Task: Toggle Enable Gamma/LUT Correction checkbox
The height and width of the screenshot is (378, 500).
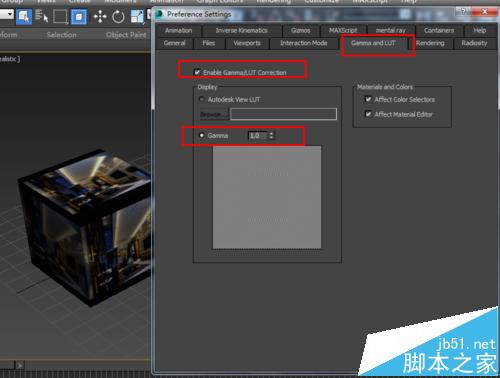Action: [197, 72]
